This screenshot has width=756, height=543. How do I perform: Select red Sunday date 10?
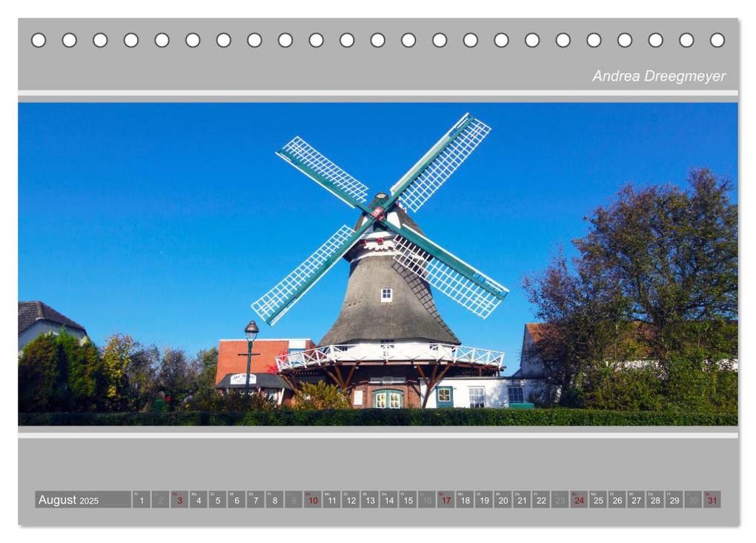[x=313, y=499]
